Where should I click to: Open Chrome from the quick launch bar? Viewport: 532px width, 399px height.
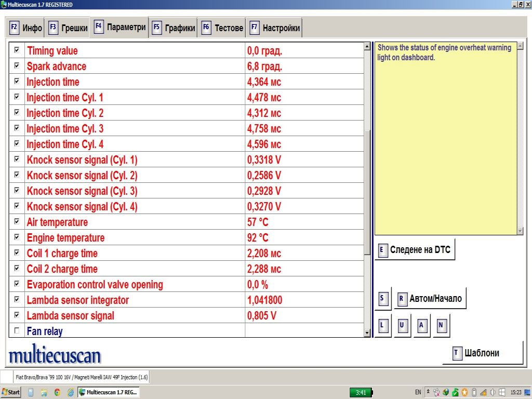pyautogui.click(x=57, y=392)
